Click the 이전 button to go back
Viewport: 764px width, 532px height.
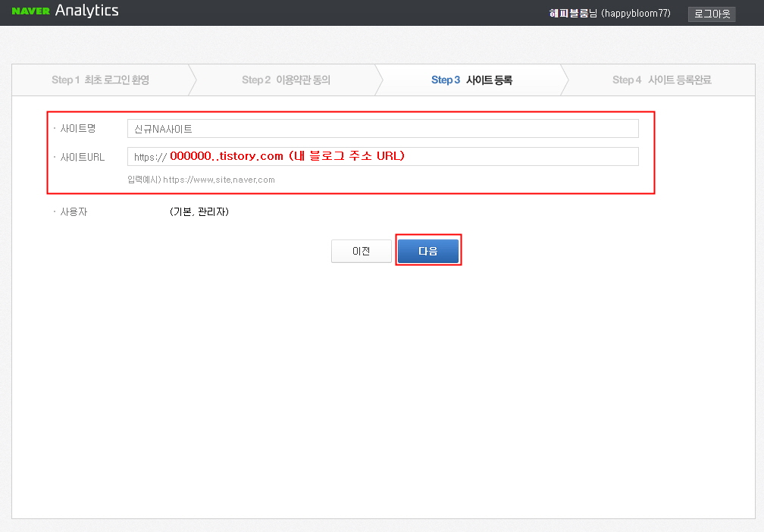click(362, 251)
